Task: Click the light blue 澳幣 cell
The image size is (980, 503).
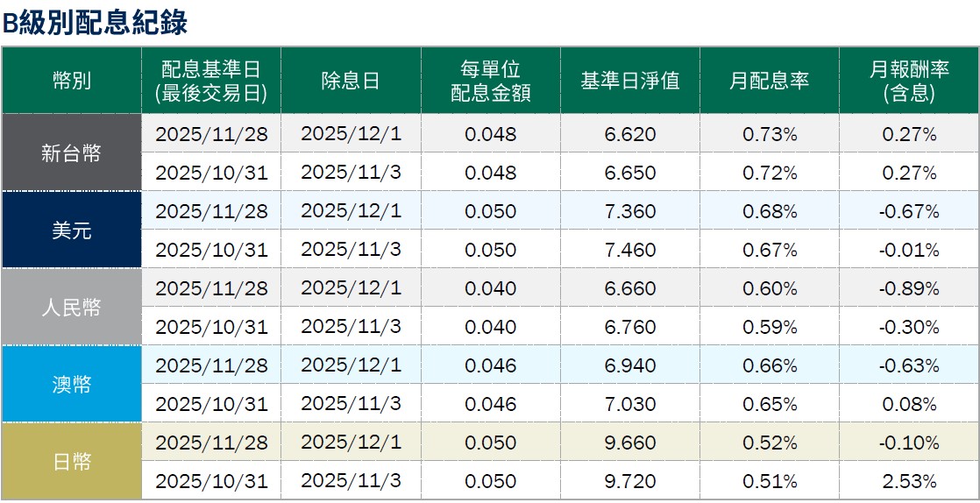Action: (72, 385)
